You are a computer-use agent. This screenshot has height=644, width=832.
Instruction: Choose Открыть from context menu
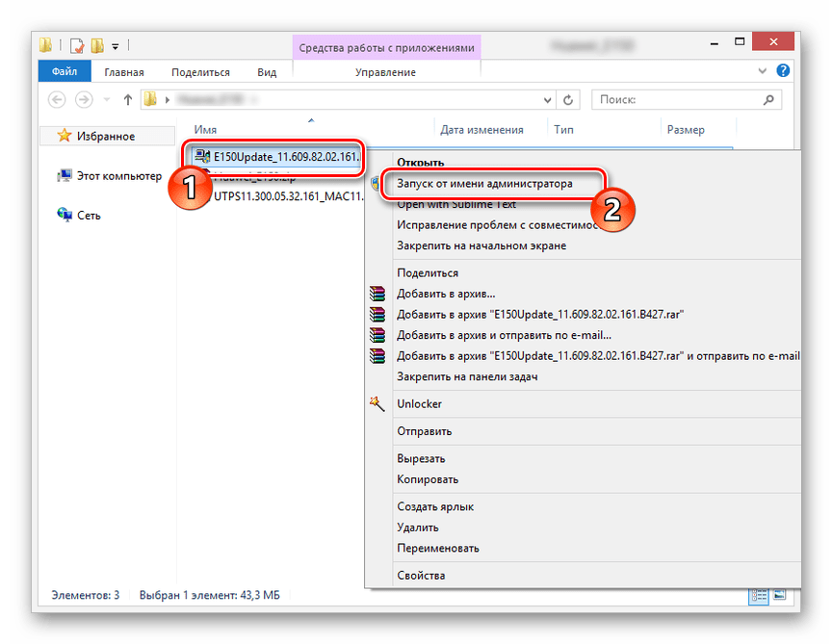(420, 163)
